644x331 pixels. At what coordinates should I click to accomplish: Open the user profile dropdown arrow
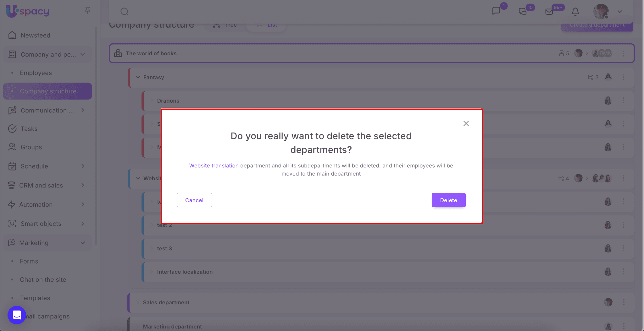click(x=620, y=12)
